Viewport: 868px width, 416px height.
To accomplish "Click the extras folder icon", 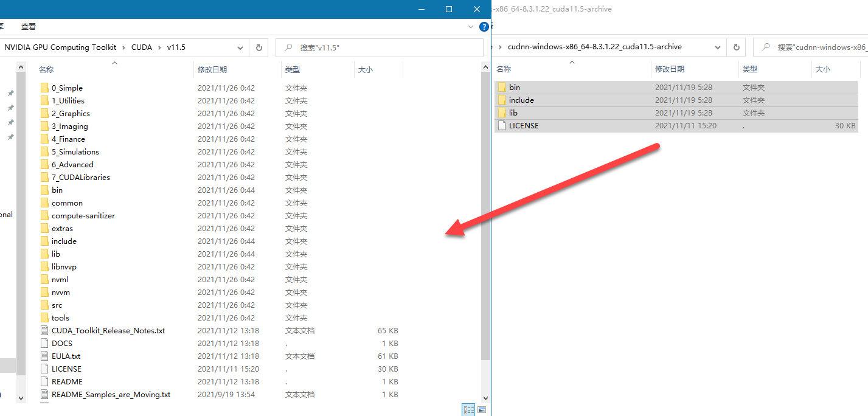I will click(x=44, y=228).
